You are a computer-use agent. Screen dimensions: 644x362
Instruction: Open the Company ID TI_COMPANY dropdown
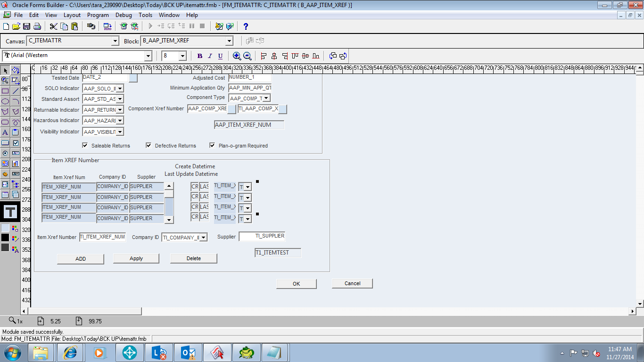tap(203, 238)
